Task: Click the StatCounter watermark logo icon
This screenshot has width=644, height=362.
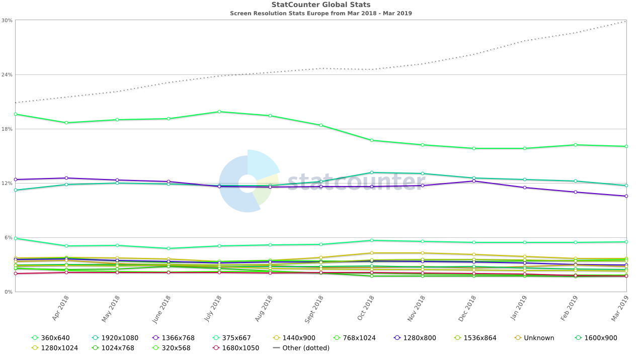Action: (x=249, y=181)
